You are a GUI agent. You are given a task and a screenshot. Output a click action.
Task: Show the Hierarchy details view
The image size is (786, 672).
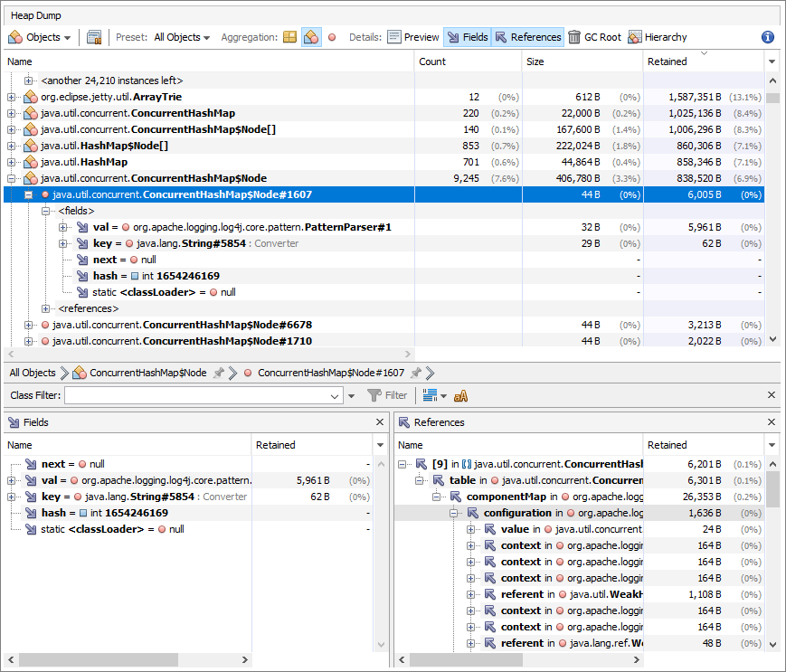tap(658, 37)
